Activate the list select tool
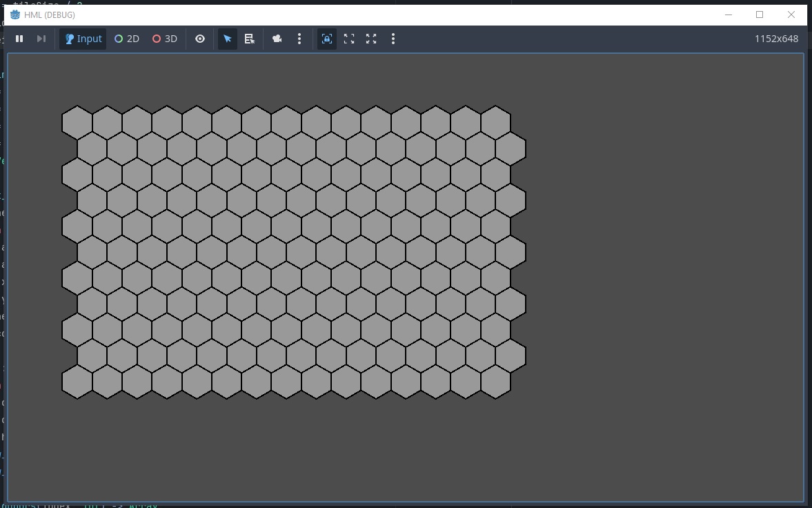 click(250, 39)
